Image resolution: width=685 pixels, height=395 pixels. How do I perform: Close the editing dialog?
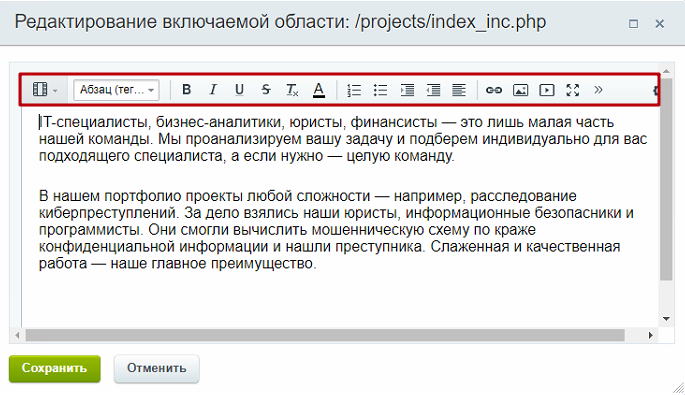[660, 24]
